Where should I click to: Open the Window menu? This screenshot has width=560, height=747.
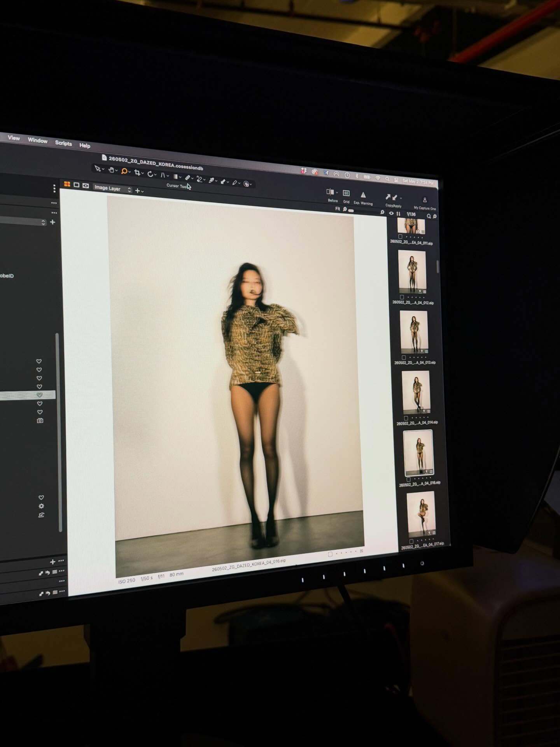(x=38, y=140)
